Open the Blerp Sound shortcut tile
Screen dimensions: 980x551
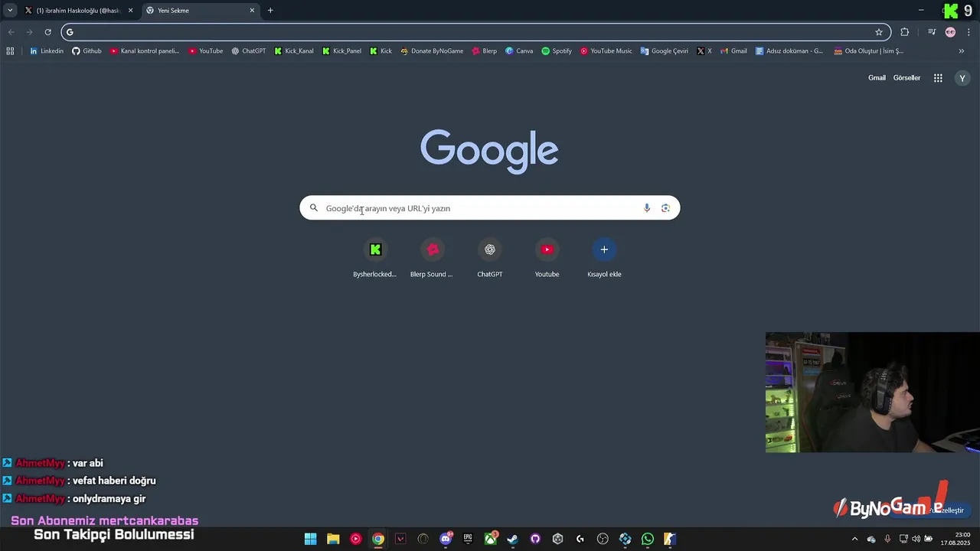[432, 258]
